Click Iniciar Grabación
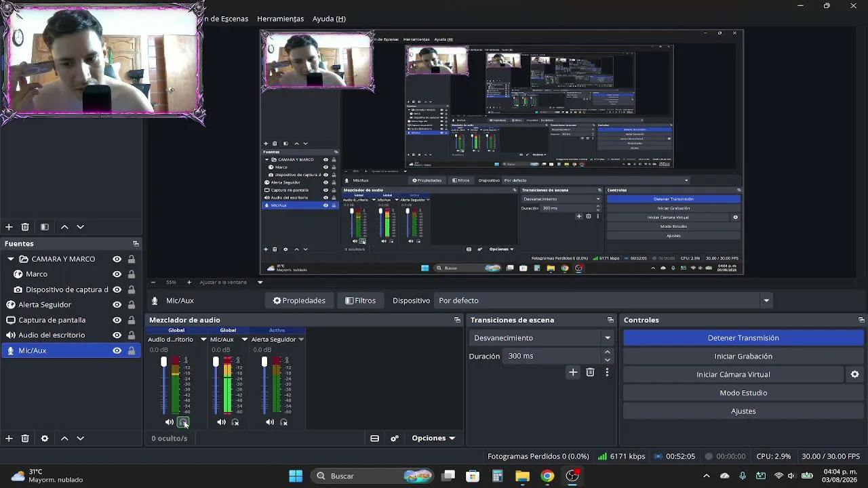 pyautogui.click(x=743, y=356)
